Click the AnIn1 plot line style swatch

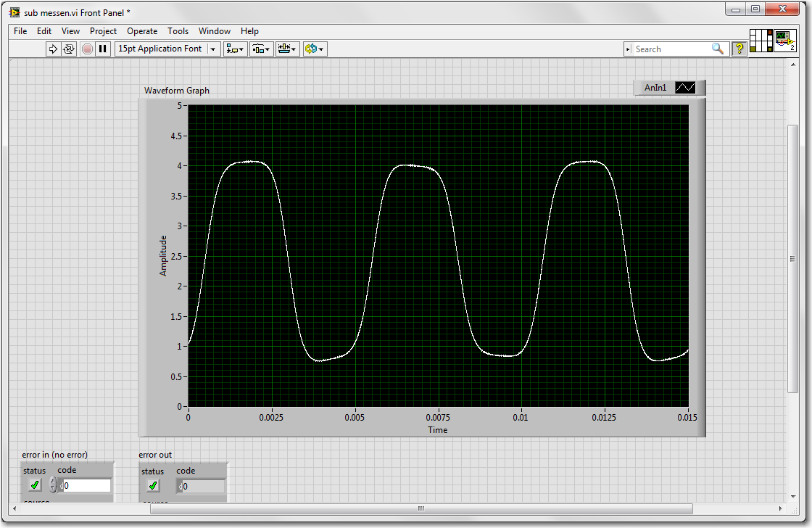tap(685, 88)
